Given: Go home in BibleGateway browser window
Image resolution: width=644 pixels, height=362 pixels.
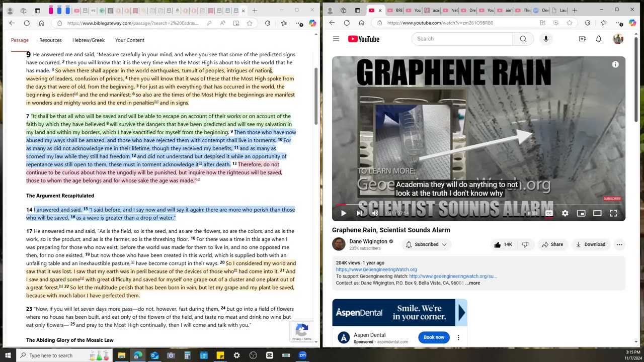Looking at the screenshot, I should [x=41, y=23].
